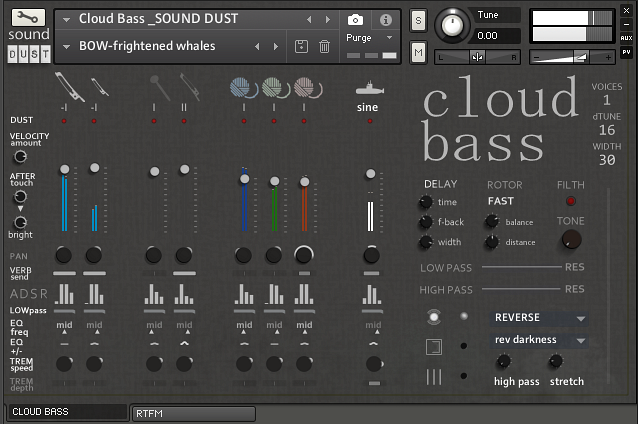The height and width of the screenshot is (424, 638).
Task: Open the Purge dropdown menu
Action: click(x=389, y=37)
